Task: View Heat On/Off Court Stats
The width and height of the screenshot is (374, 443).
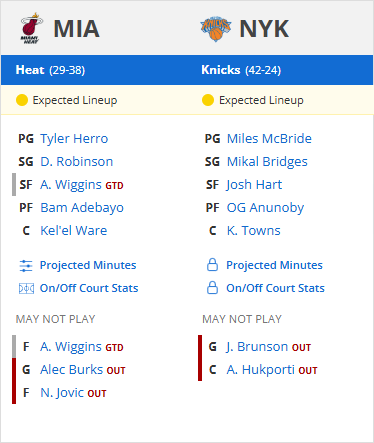Action: pos(89,288)
